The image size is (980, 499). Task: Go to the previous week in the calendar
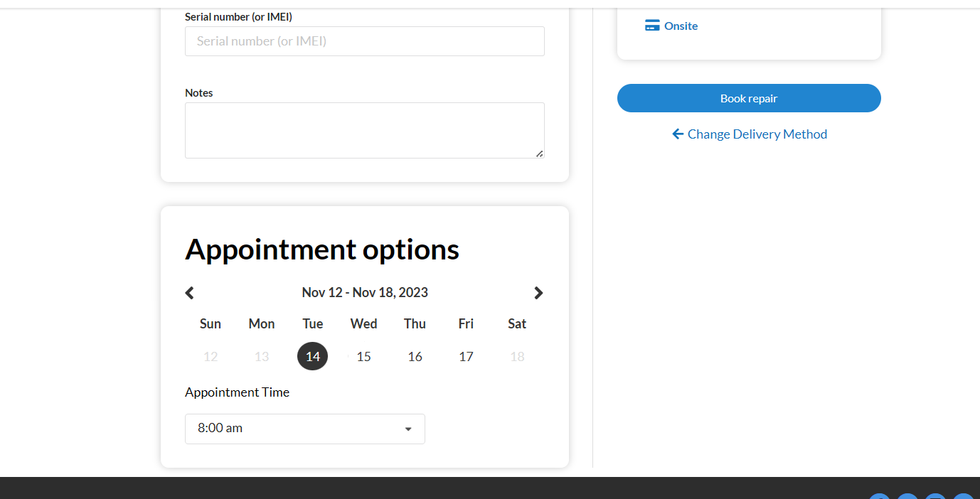click(189, 293)
